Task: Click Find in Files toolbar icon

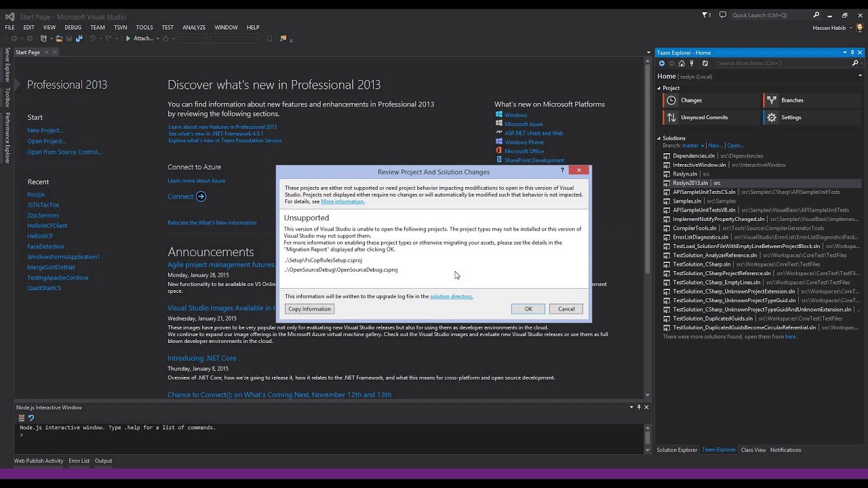Action: point(283,39)
